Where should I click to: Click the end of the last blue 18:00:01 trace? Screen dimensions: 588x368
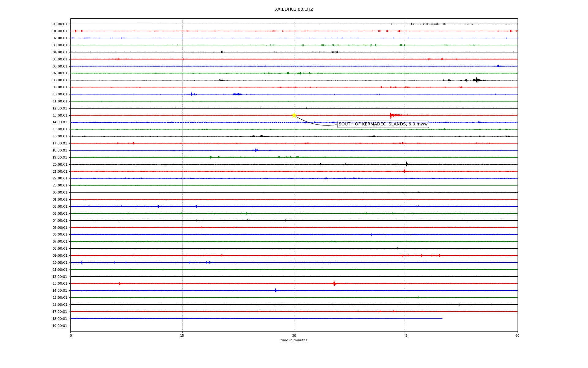(x=442, y=319)
